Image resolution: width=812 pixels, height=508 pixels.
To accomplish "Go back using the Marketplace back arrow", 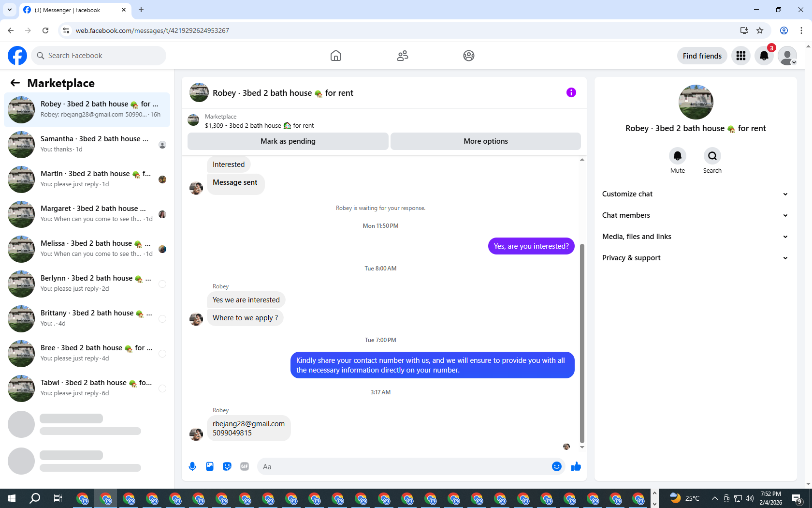I will [x=15, y=83].
